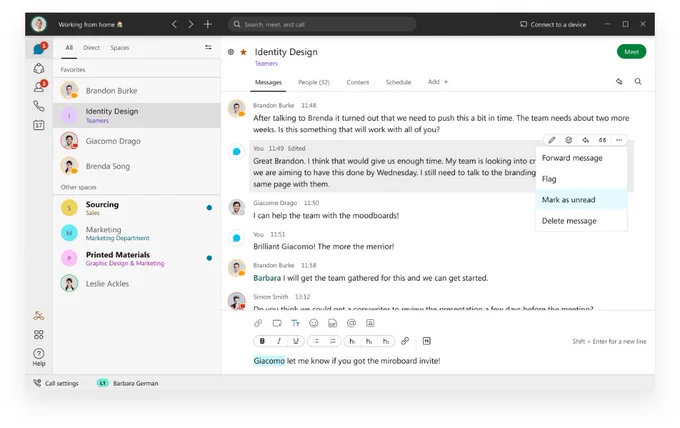Choose Mark as unread from the menu

(x=581, y=199)
